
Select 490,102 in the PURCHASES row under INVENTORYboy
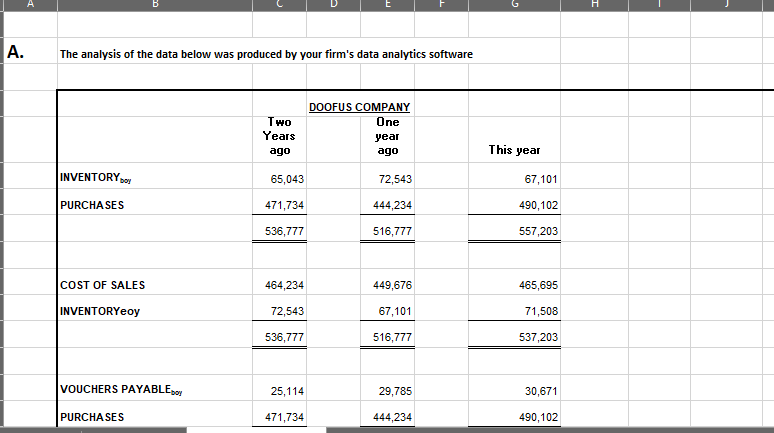click(x=539, y=205)
